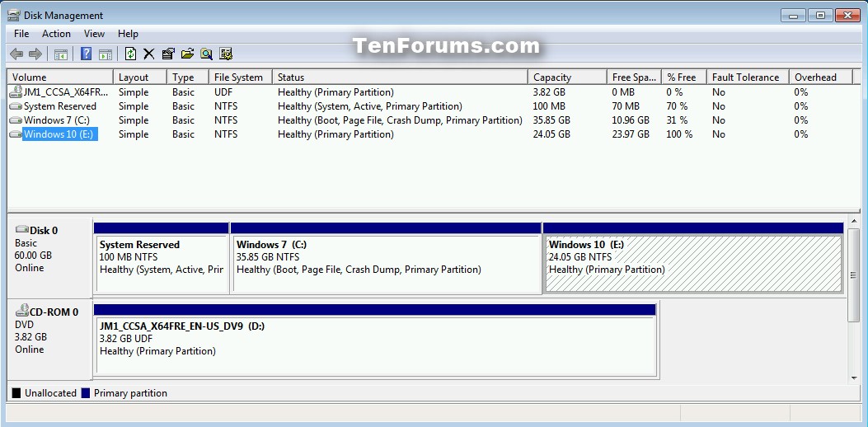Minimize the Disk Management window

pos(792,16)
